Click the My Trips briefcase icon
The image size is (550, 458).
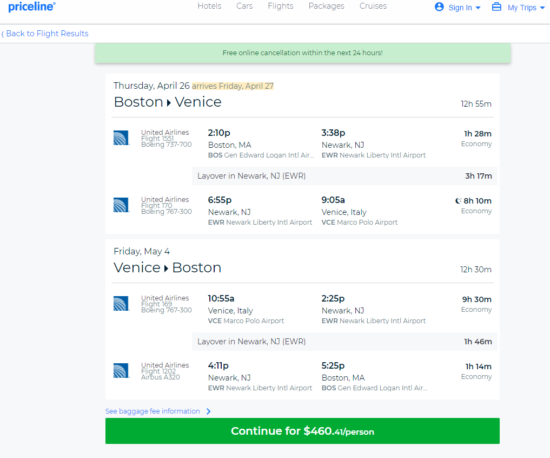click(x=496, y=7)
